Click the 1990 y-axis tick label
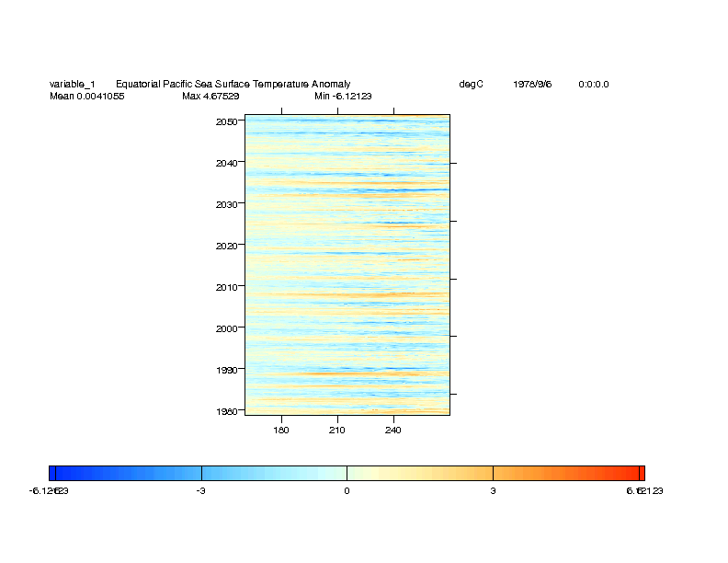 [x=226, y=370]
